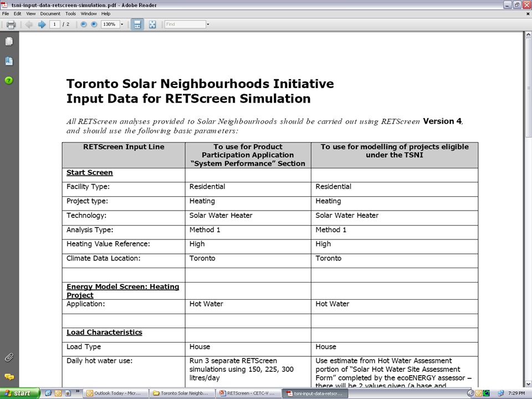Click the Adobe Reader title bar PDF icon
This screenshot has height=399, width=532.
pos(4,5)
